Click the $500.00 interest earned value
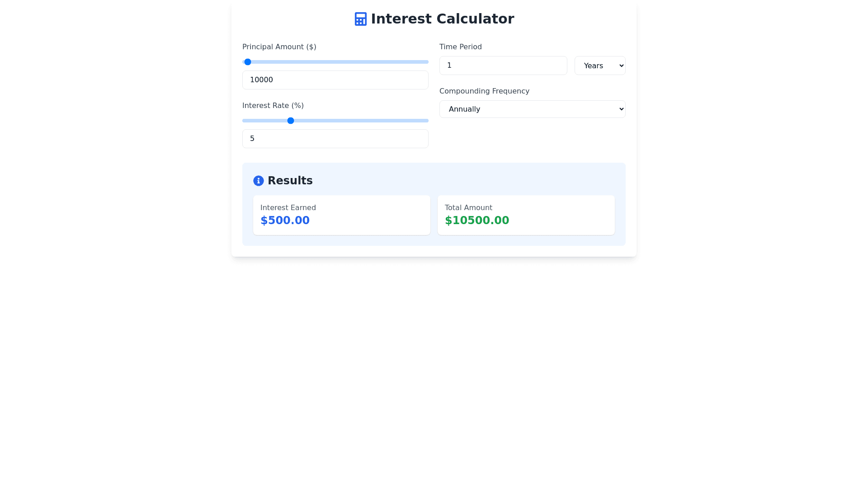The width and height of the screenshot is (868, 488). point(285,221)
